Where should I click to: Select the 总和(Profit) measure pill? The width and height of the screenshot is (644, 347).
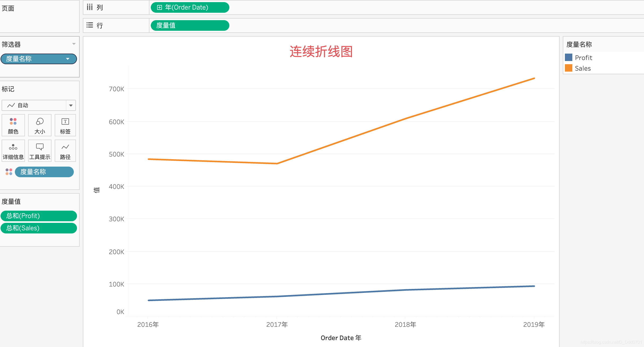pos(39,216)
